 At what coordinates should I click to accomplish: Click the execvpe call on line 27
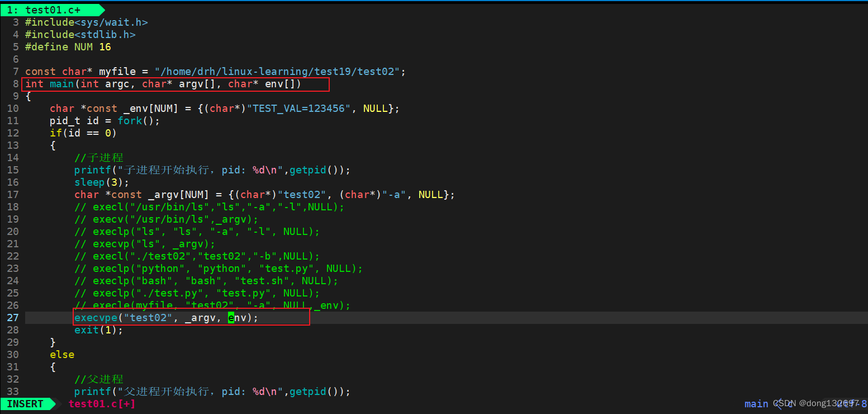[167, 318]
